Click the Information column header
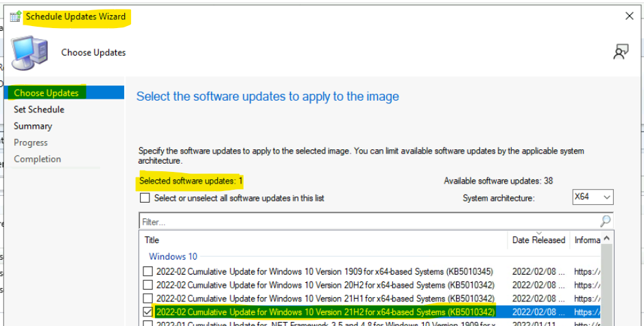 [585, 240]
